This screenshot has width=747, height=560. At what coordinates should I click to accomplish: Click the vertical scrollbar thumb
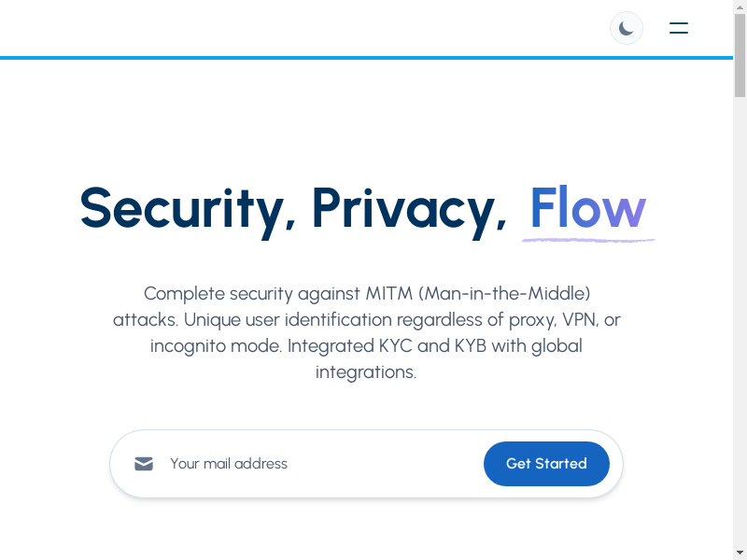point(740,56)
